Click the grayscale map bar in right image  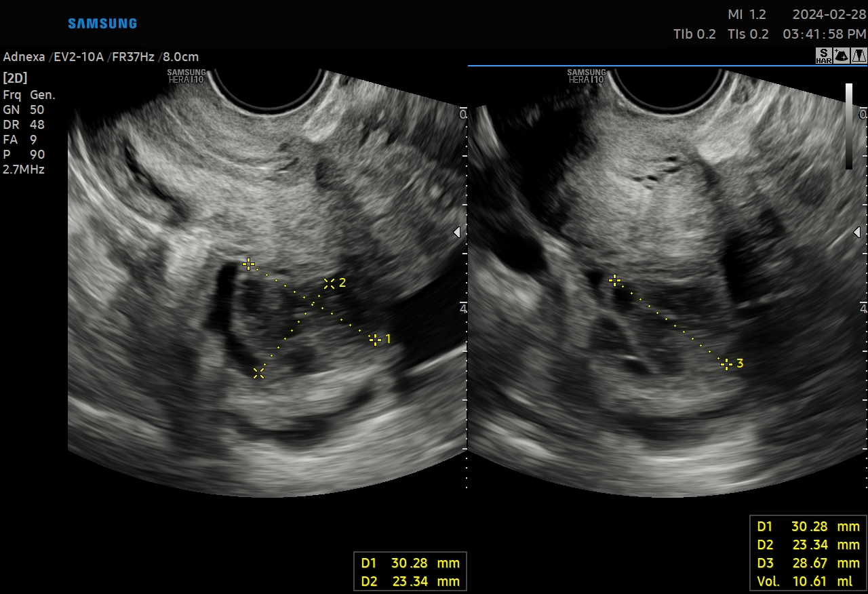(849, 126)
